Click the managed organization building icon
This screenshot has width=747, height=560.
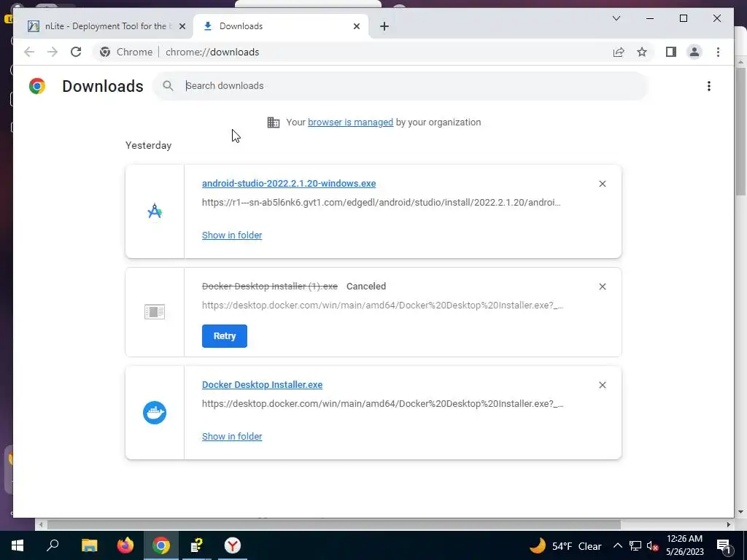[274, 122]
